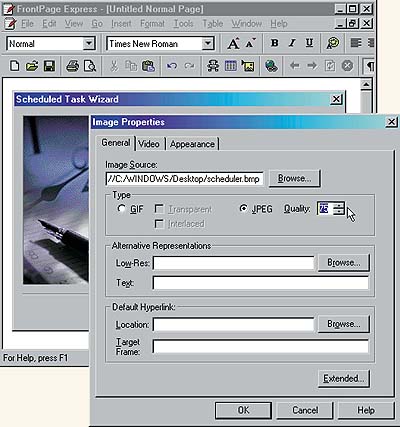Click the alternative Text input field
The height and width of the screenshot is (427, 400).
tap(261, 283)
